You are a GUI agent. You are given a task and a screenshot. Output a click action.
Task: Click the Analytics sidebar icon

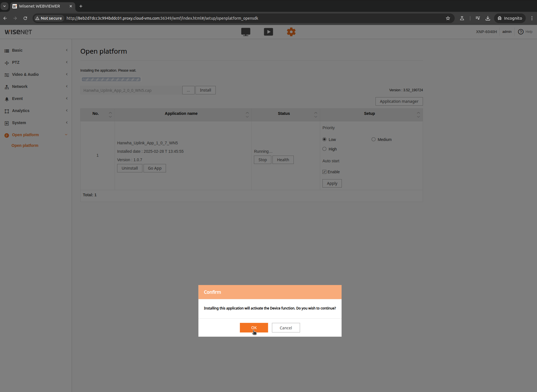click(6, 111)
